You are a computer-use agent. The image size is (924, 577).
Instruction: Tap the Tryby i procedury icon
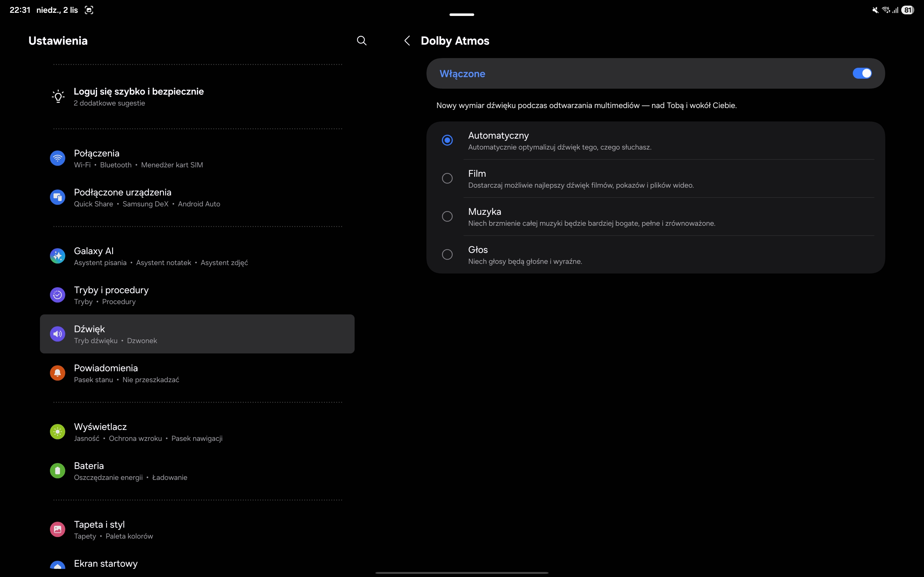tap(58, 295)
